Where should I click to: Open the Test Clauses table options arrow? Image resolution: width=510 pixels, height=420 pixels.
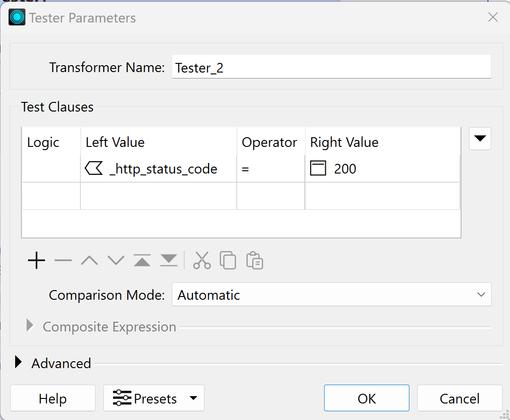coord(480,139)
